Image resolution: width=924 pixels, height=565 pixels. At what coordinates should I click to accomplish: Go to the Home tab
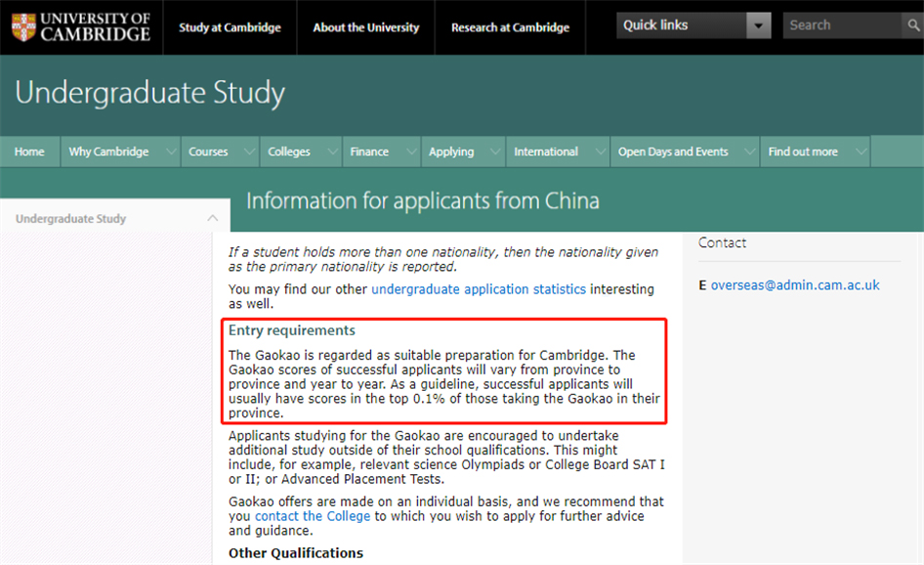point(29,152)
